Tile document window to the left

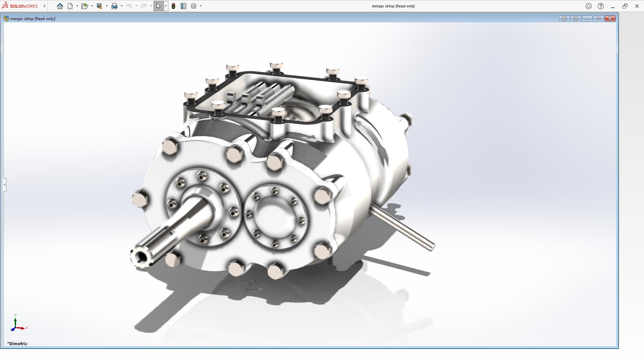coord(564,18)
